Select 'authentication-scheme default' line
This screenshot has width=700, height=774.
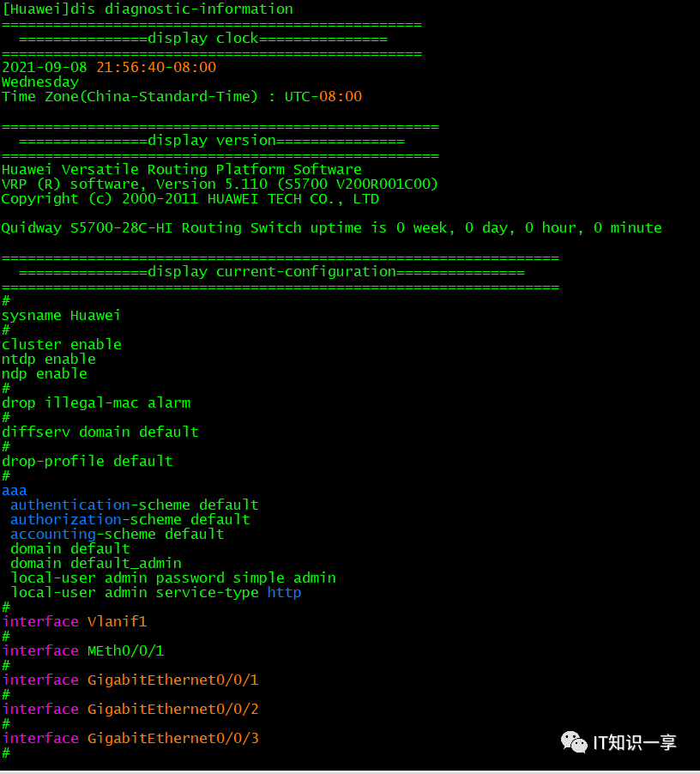134,505
